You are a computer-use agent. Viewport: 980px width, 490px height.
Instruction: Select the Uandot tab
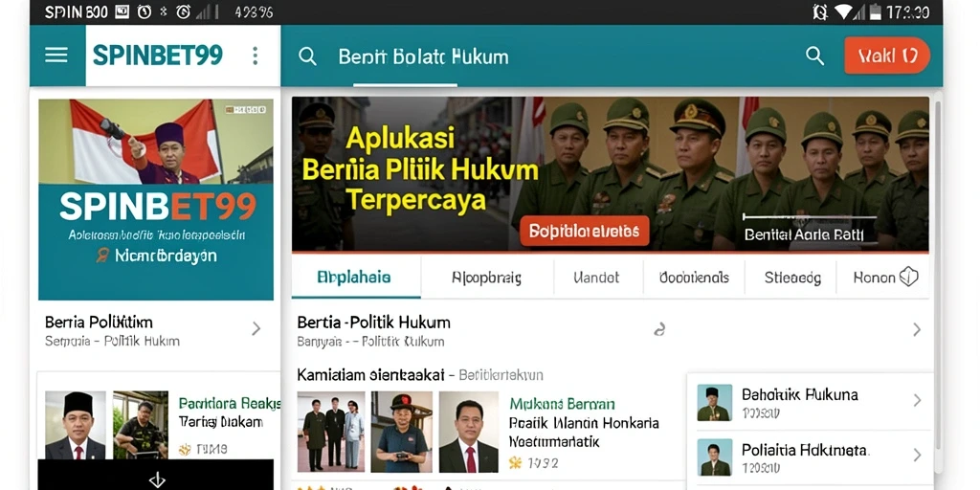pyautogui.click(x=597, y=278)
